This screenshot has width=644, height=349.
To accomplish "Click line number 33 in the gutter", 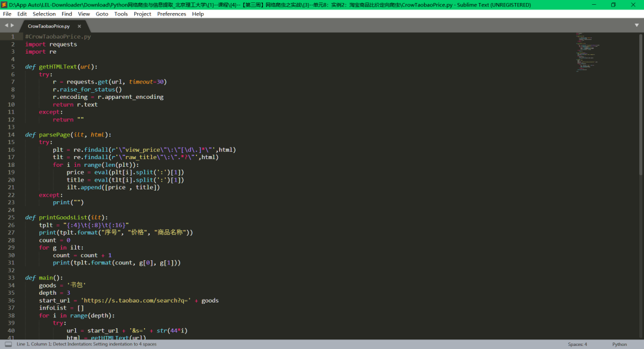I will [11, 278].
